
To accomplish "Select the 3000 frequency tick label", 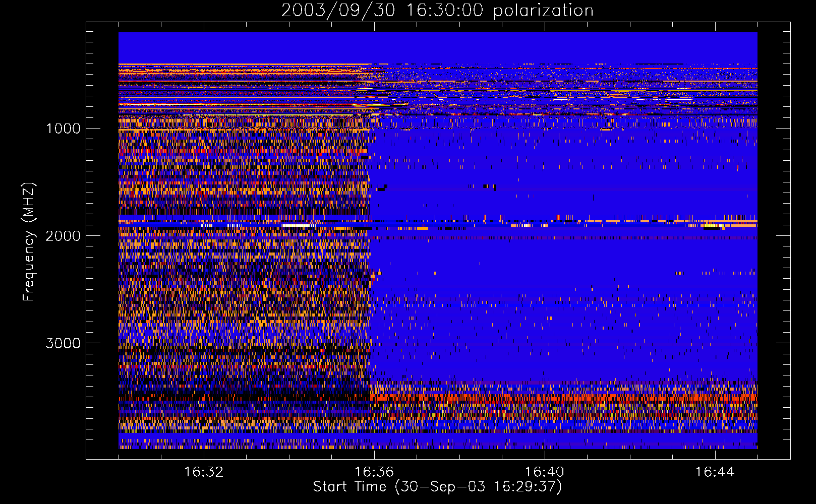I will coord(63,343).
